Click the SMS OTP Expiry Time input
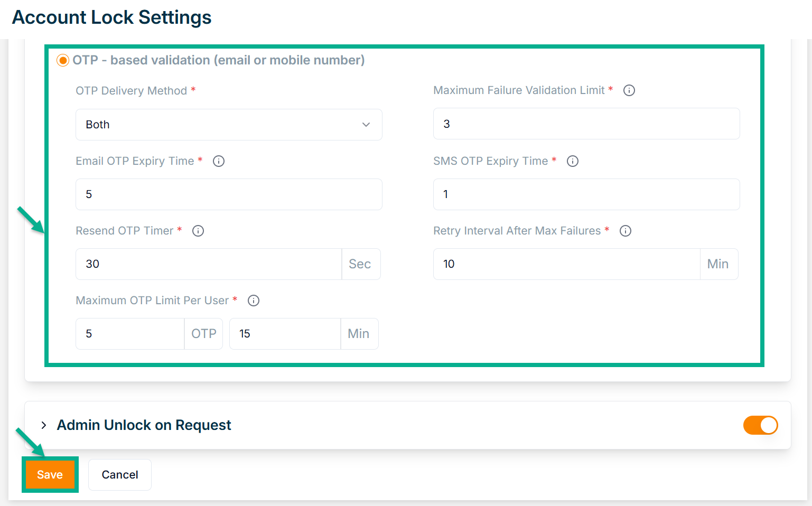The height and width of the screenshot is (506, 812). (586, 194)
